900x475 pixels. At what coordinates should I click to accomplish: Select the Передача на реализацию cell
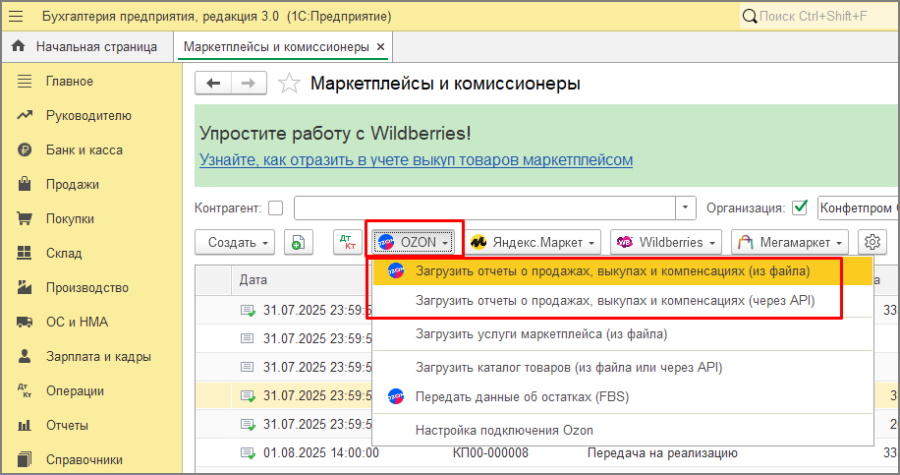tap(662, 453)
